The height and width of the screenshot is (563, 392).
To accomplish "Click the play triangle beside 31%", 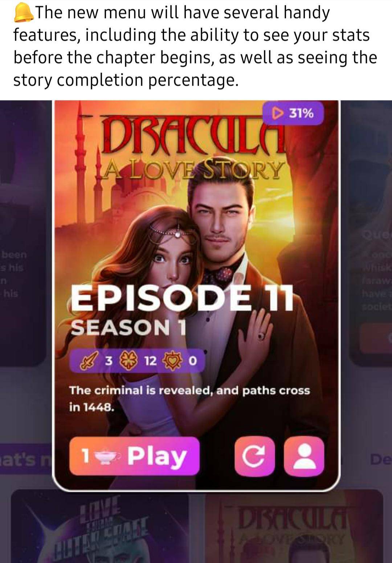I will [x=278, y=114].
